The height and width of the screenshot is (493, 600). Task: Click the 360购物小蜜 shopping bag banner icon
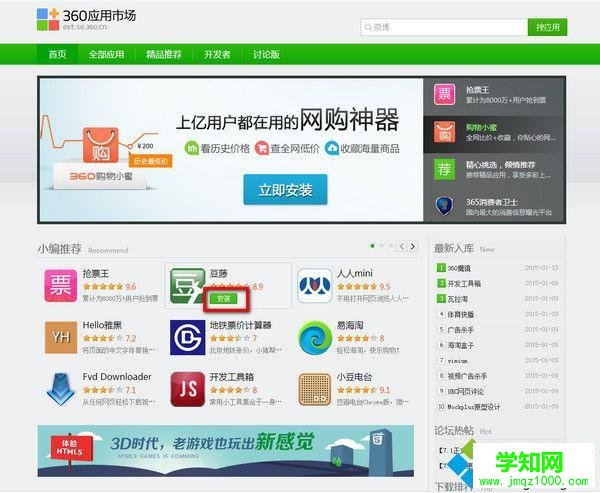(101, 145)
